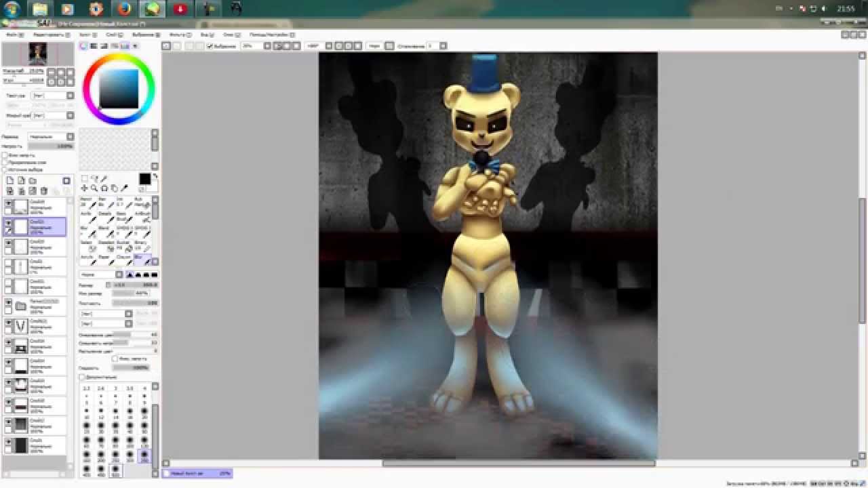This screenshot has height=488, width=868.
Task: Open the brush shape dropdown
Action: pos(106,314)
